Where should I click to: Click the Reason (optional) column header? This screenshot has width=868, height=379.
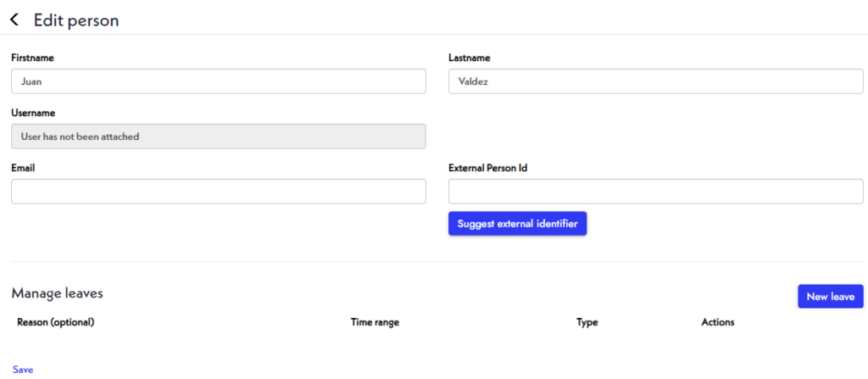point(56,322)
